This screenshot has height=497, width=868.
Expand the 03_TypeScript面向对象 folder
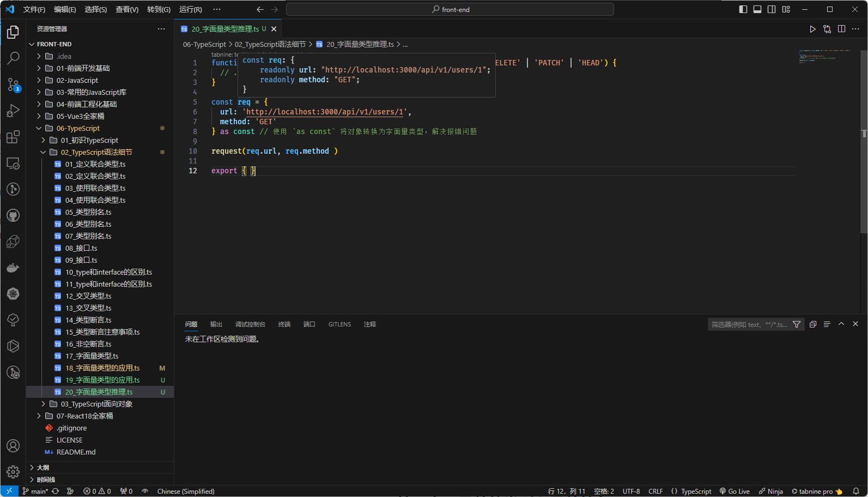96,404
